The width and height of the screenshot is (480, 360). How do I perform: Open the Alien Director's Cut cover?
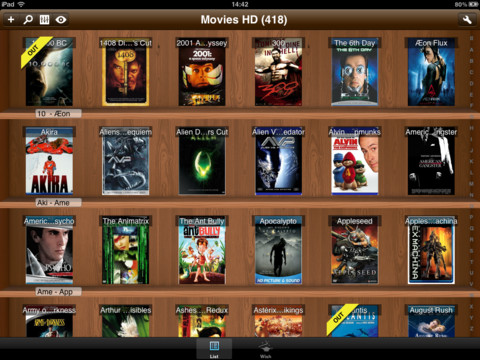pyautogui.click(x=202, y=161)
